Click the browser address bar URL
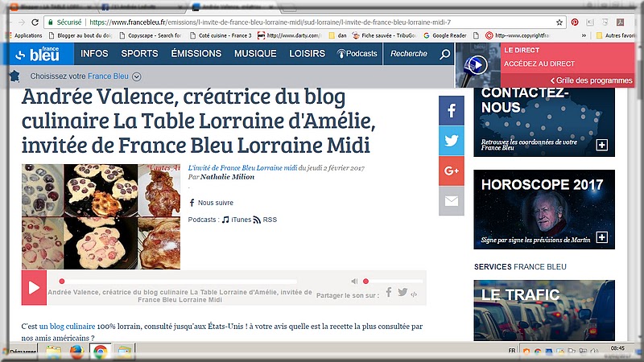Image resolution: width=644 pixels, height=362 pixels. [x=270, y=23]
